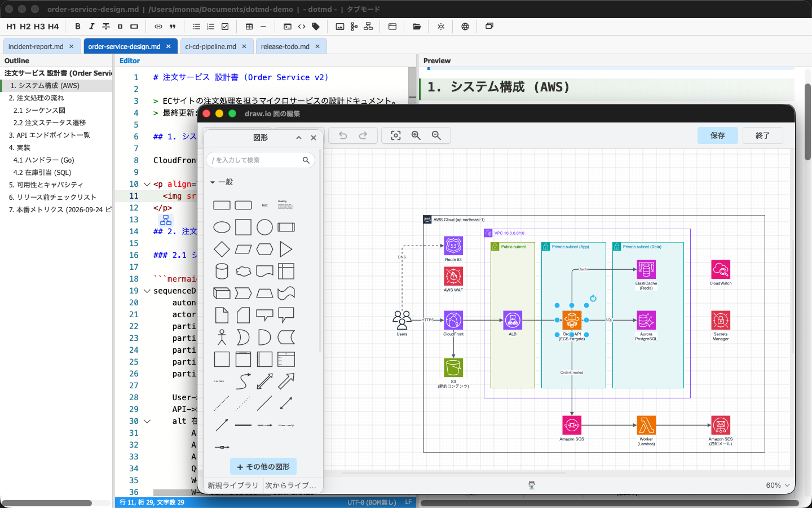812x508 pixels.
Task: Apply strikethrough formatting in toolbar
Action: tap(106, 27)
